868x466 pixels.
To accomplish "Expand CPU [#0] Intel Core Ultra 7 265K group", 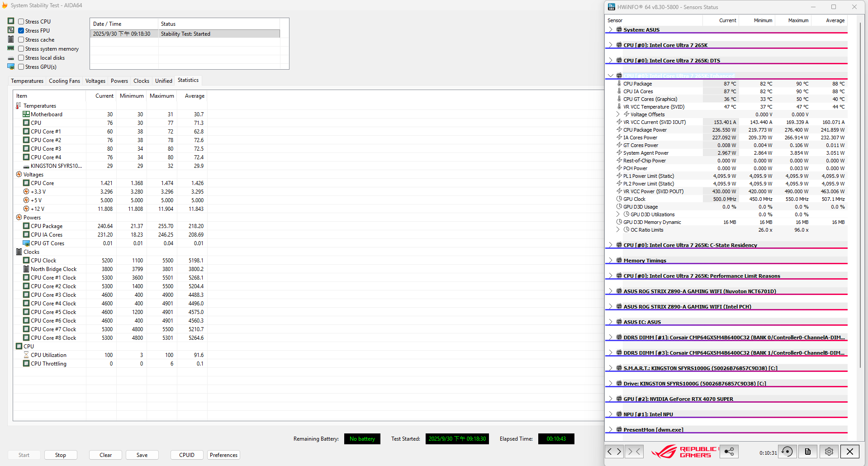I will point(610,45).
